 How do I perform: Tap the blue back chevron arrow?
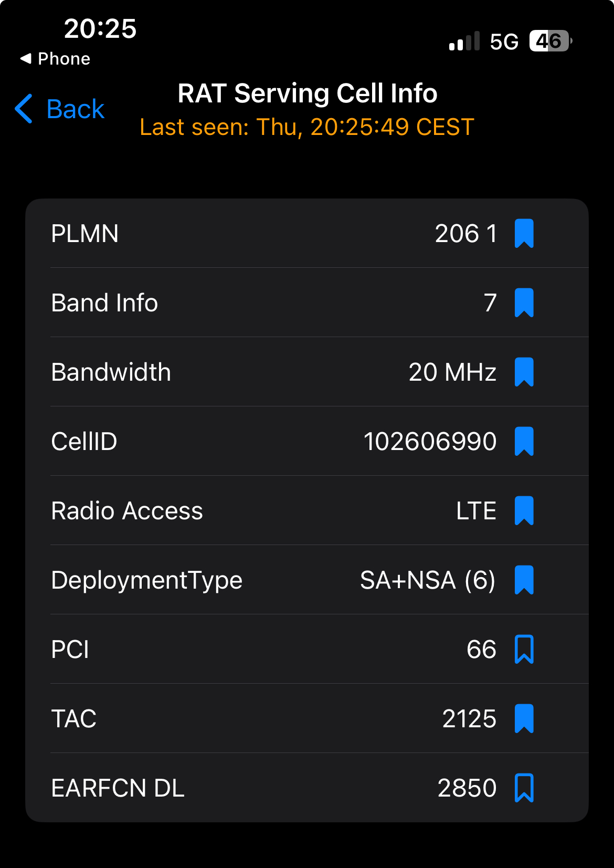[24, 109]
